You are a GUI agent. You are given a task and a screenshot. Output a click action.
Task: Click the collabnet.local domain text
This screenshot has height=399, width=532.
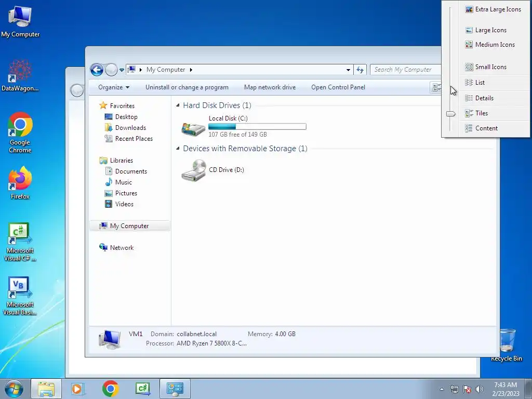coord(196,334)
